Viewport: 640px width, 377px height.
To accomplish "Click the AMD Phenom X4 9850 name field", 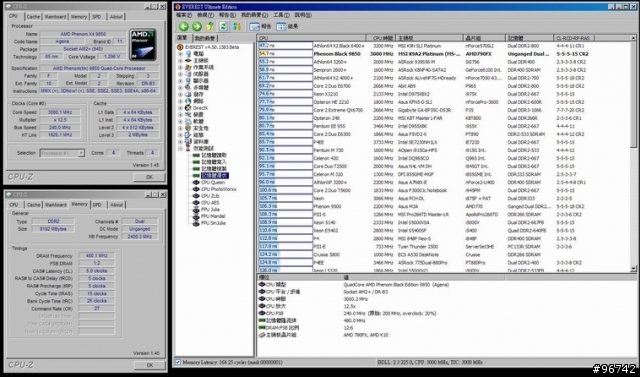I will tap(82, 34).
